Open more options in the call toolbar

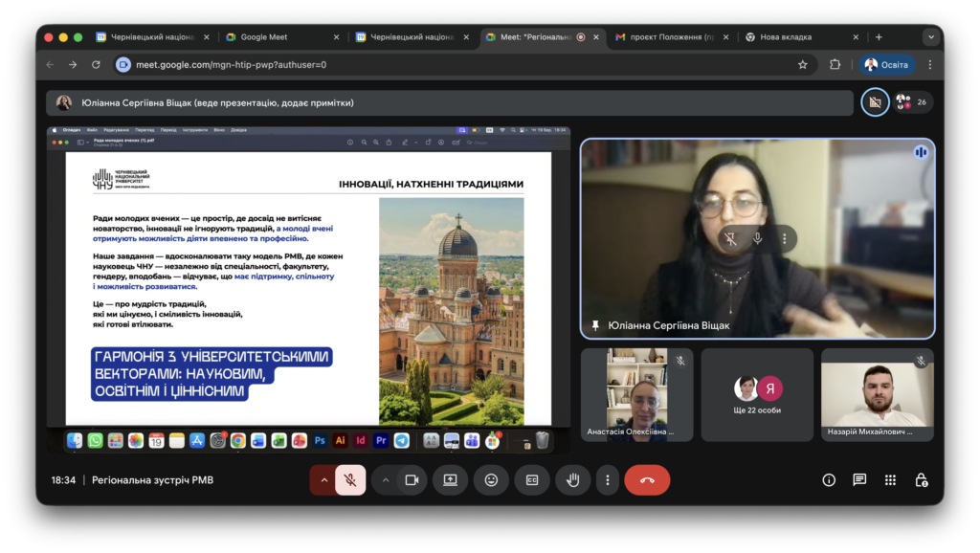[608, 480]
